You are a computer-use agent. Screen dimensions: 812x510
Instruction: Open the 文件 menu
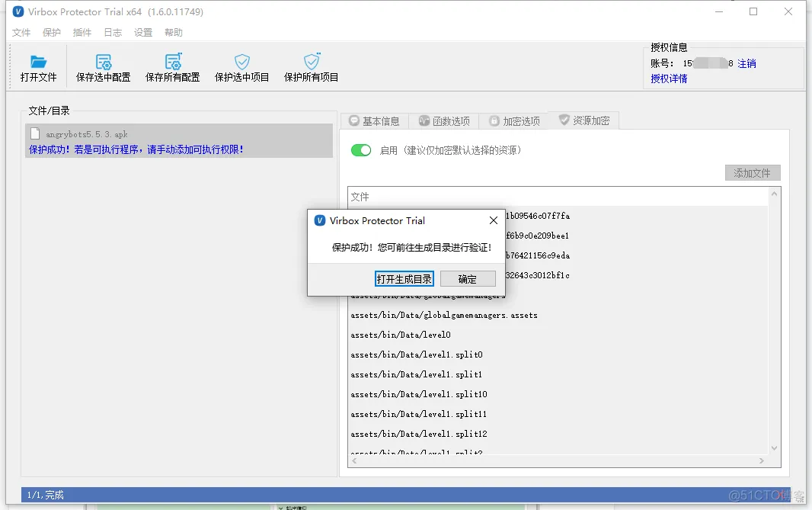[21, 33]
